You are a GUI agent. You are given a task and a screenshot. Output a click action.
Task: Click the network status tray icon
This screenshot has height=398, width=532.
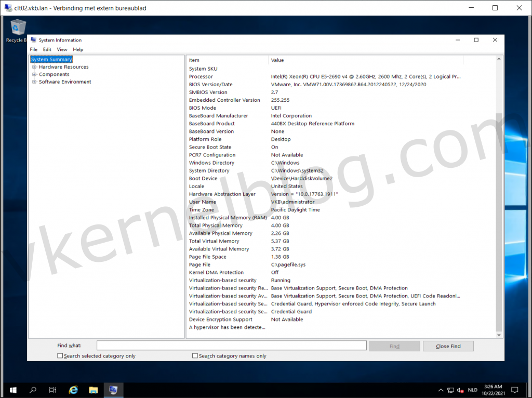point(450,390)
